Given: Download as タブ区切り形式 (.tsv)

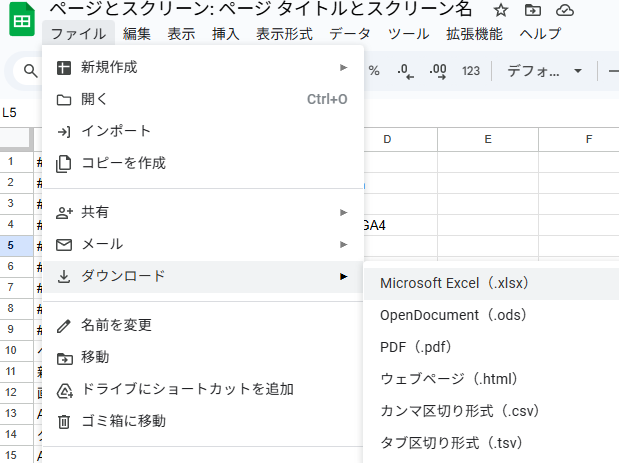Looking at the screenshot, I should tap(491, 443).
